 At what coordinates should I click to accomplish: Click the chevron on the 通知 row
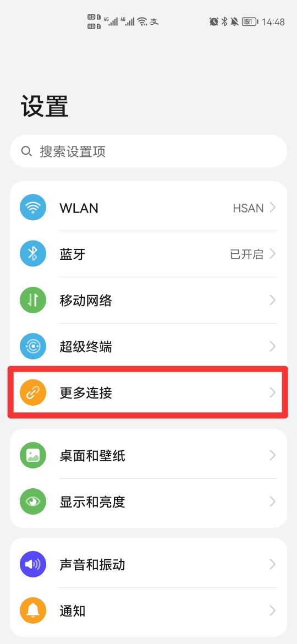point(272,611)
